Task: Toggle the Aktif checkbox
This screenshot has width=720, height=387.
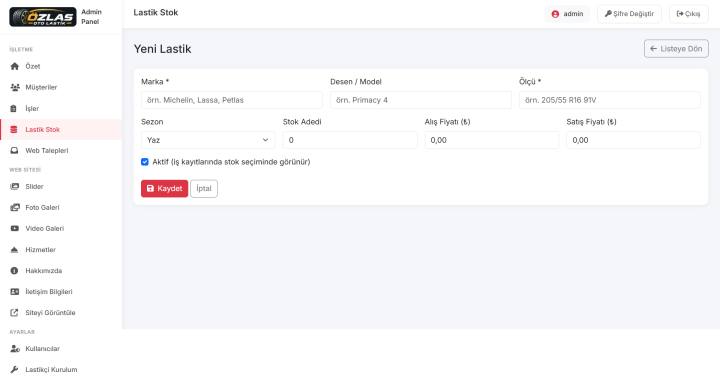Action: [x=145, y=162]
